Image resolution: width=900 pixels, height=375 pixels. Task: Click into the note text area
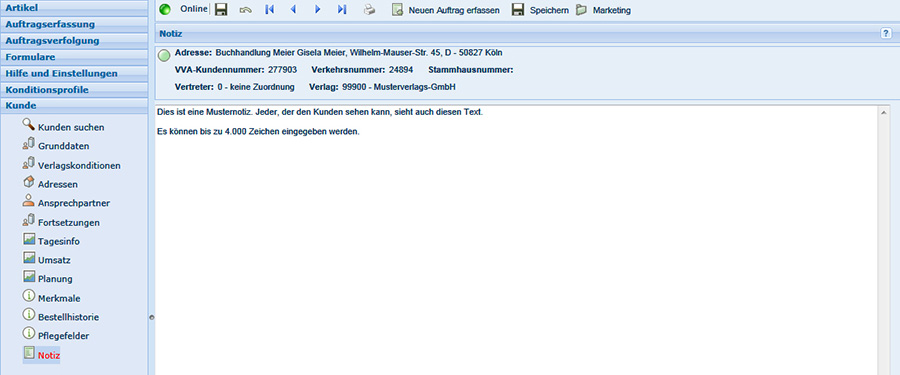coord(517,241)
